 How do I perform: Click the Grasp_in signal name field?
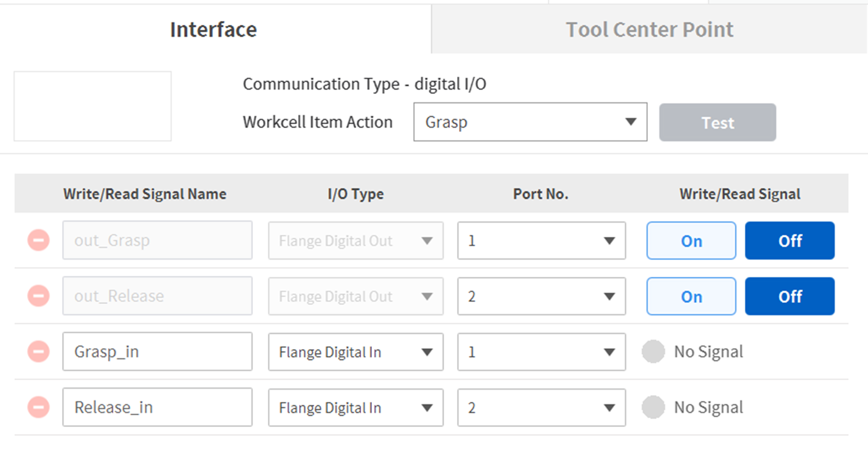point(157,351)
